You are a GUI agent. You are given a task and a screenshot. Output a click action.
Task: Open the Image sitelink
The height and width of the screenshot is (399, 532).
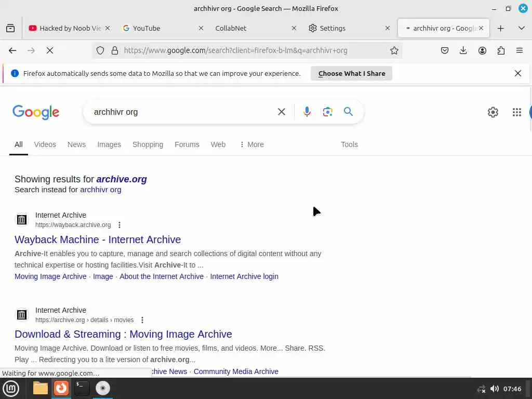point(103,276)
